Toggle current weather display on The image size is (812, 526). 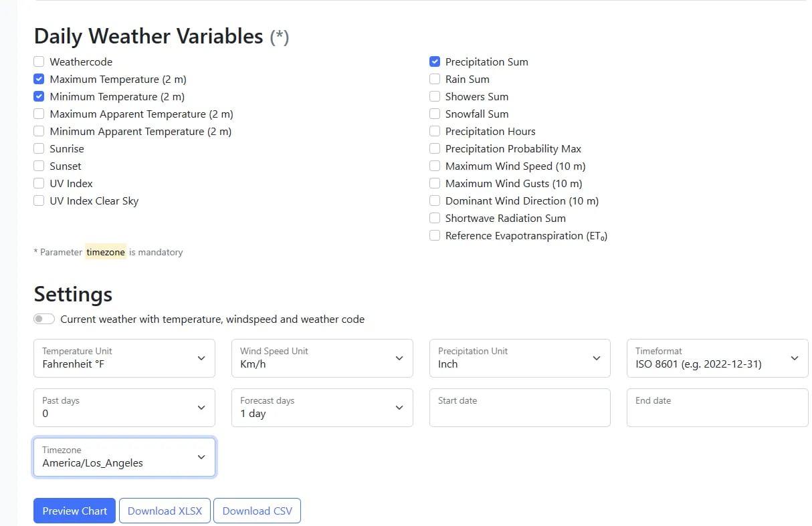[43, 319]
